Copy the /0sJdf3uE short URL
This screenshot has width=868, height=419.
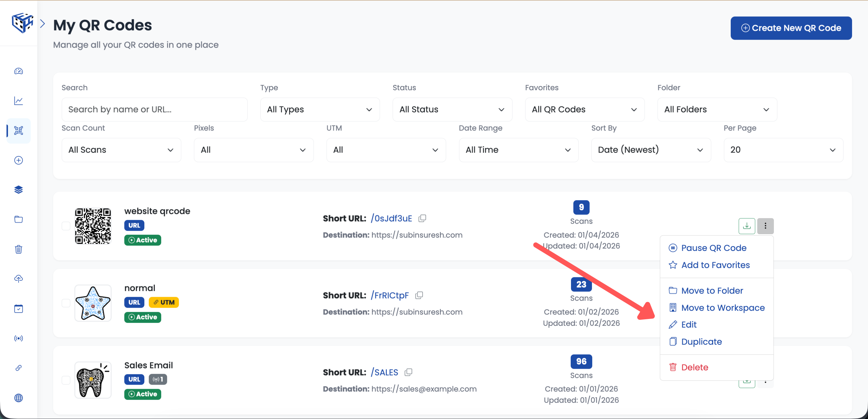click(422, 218)
